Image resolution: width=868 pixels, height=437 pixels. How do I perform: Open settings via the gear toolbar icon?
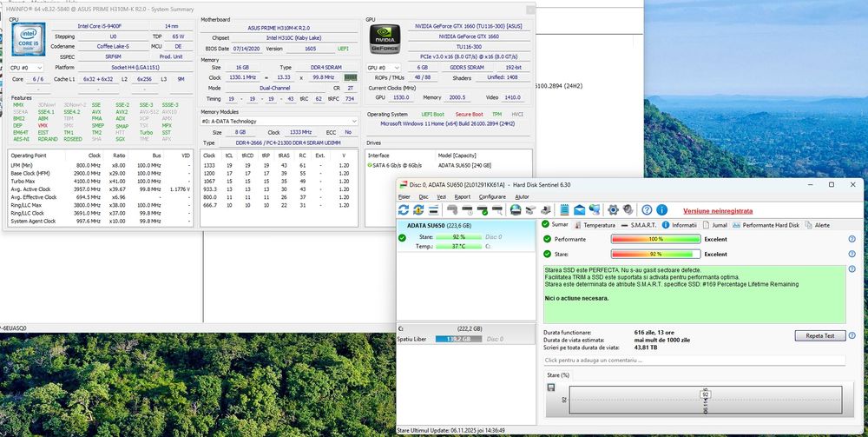(613, 210)
